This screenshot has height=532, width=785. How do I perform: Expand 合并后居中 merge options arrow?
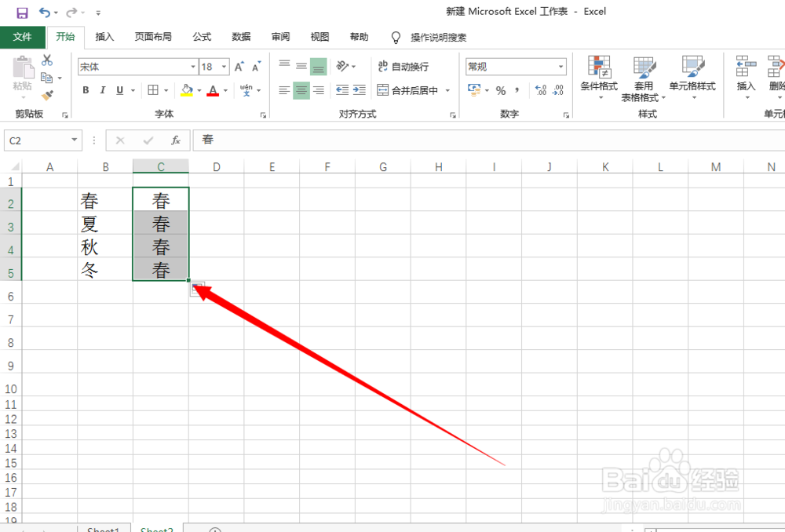pyautogui.click(x=447, y=90)
